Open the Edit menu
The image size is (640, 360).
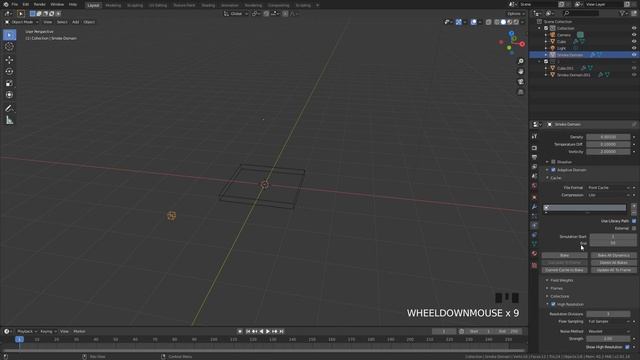(26, 4)
